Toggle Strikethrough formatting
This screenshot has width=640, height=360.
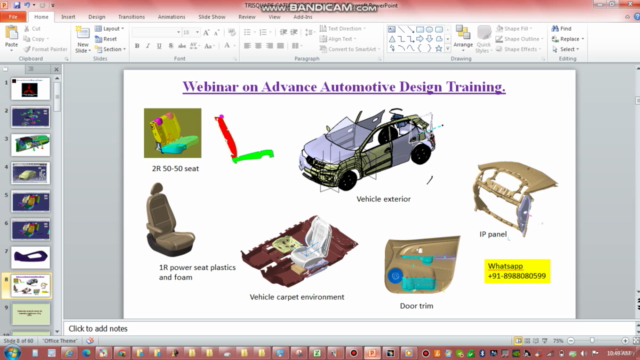182,46
